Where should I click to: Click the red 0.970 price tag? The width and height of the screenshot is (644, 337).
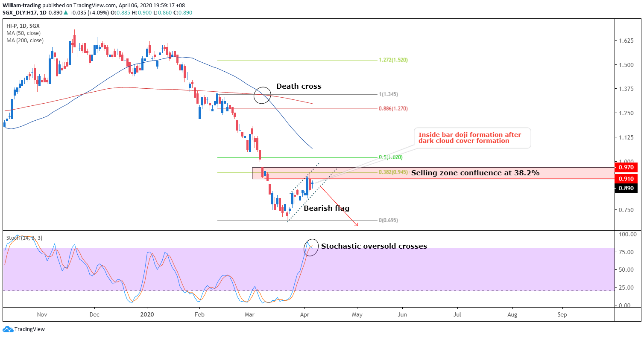pos(626,167)
